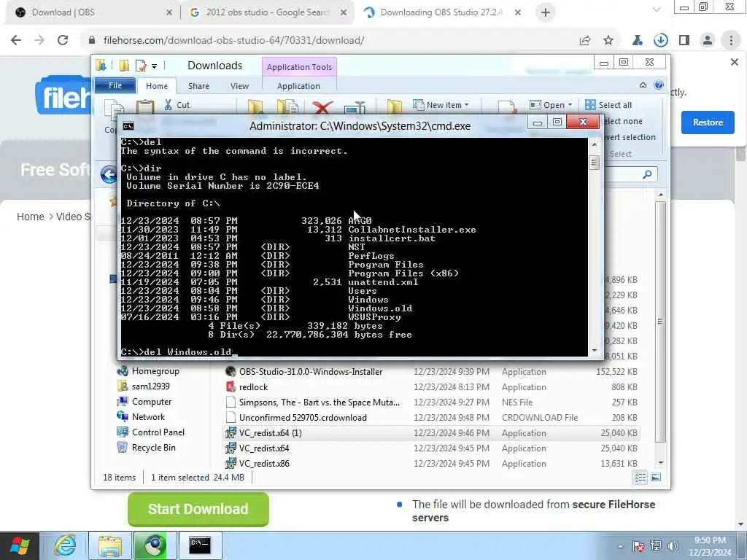Image resolution: width=747 pixels, height=560 pixels.
Task: Reload the page with the refresh icon
Action: click(63, 41)
